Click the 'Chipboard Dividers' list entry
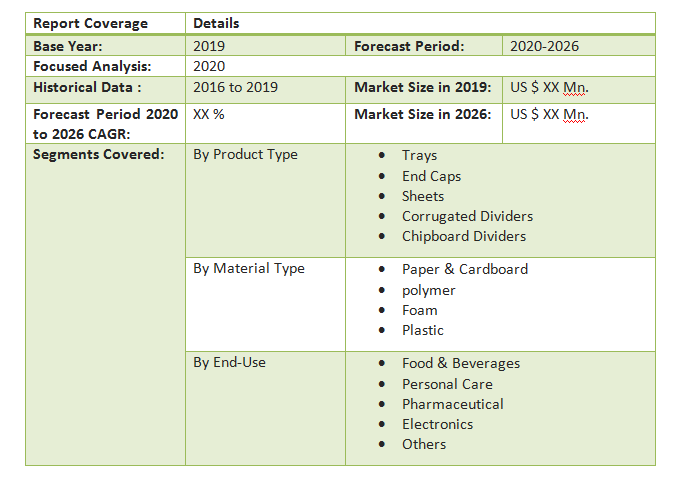The width and height of the screenshot is (673, 491). click(x=463, y=236)
